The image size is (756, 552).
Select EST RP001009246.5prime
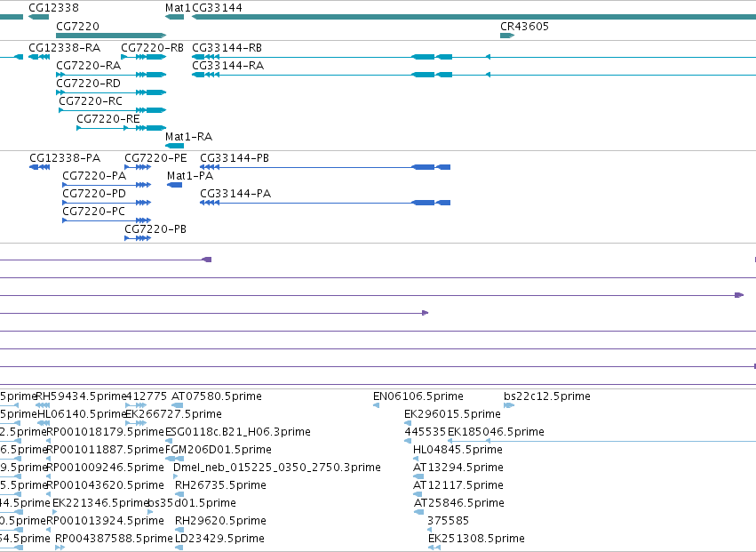pyautogui.click(x=48, y=476)
